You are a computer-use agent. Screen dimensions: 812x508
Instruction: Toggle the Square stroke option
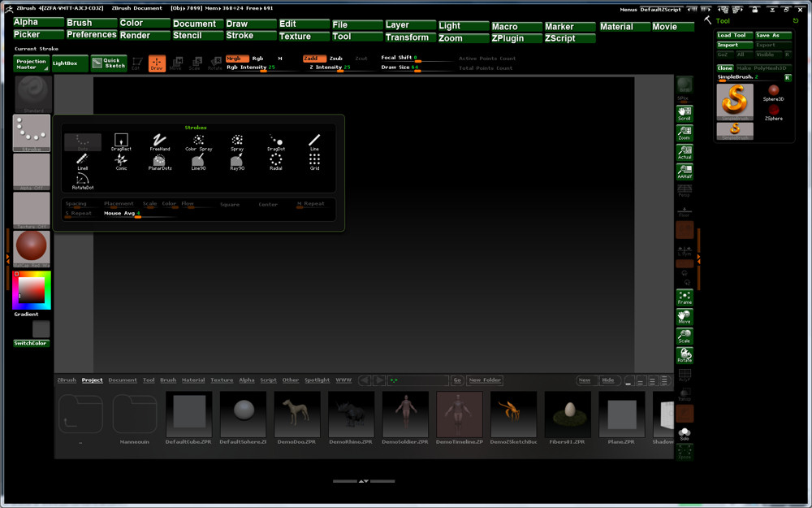pyautogui.click(x=231, y=204)
